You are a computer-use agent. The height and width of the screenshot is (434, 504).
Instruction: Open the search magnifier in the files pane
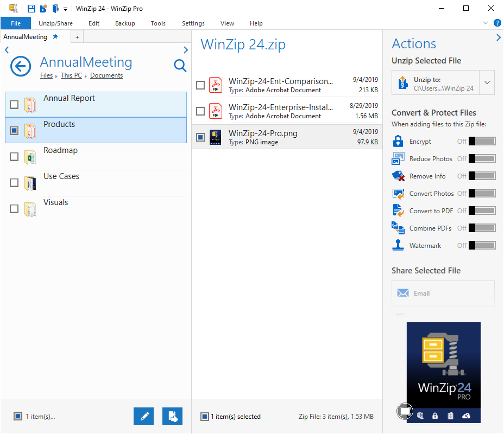pyautogui.click(x=180, y=66)
